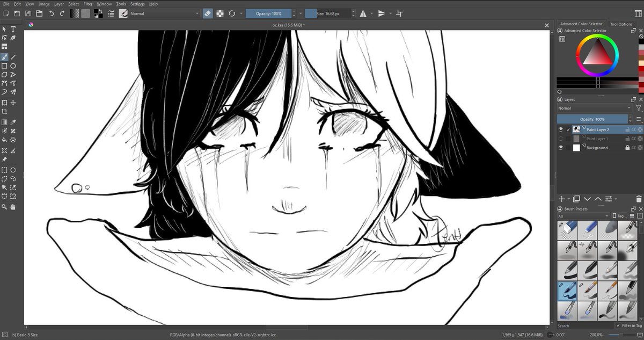Add a new paint layer
This screenshot has height=340, width=644.
561,199
